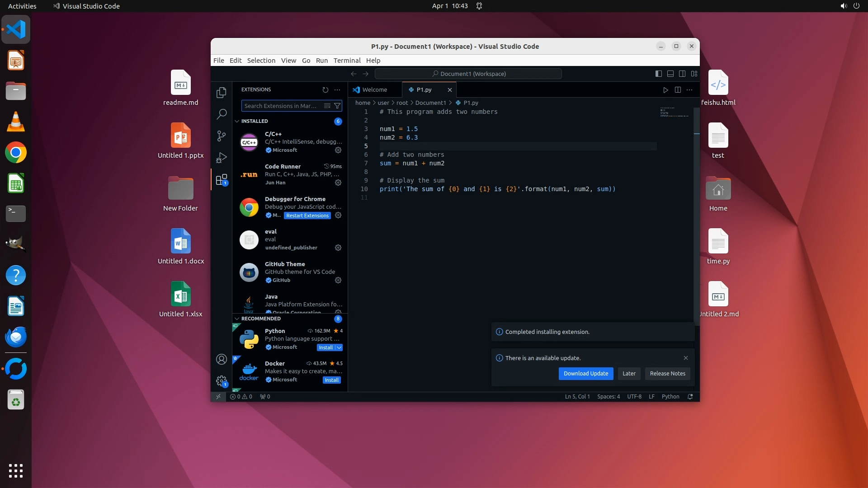Open the Explorer view in activity bar

click(x=221, y=93)
